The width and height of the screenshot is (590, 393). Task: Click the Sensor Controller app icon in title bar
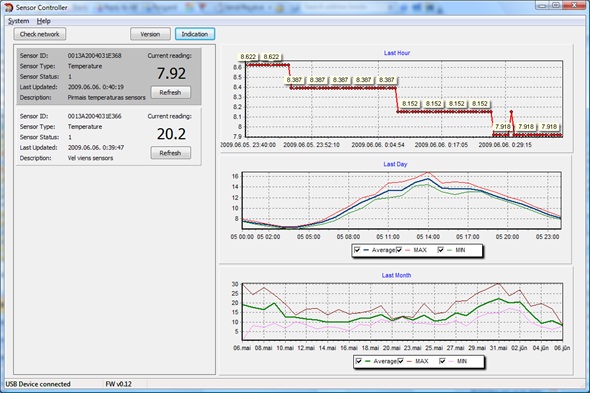(8, 7)
